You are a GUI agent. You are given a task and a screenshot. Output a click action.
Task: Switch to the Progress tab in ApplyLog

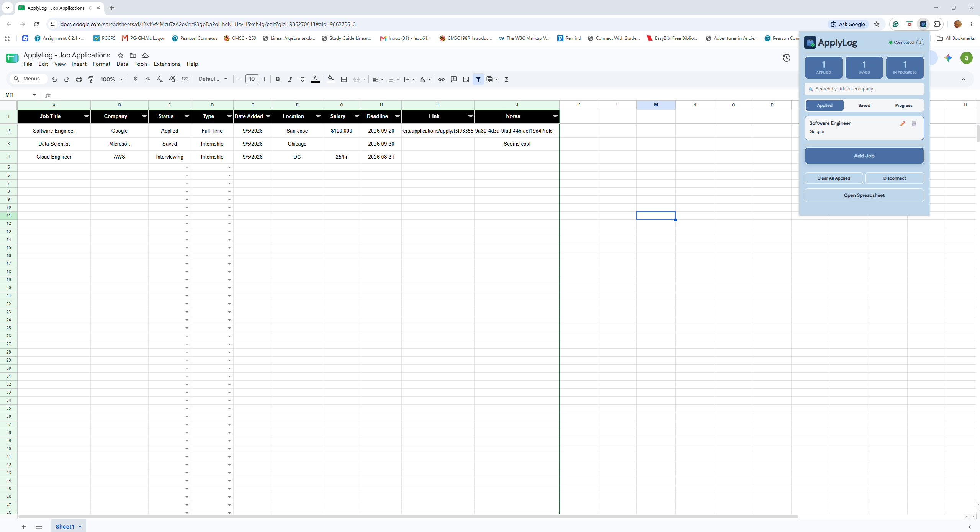coord(903,105)
